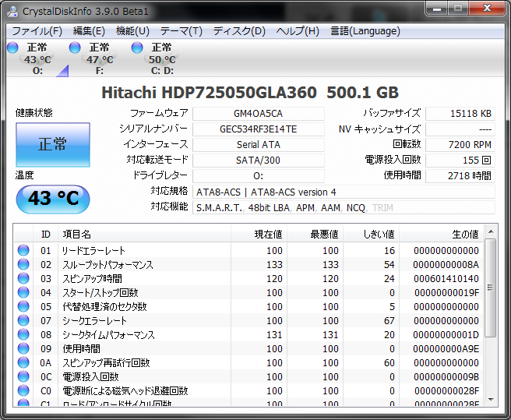Click the 最悪値 column header
511x420 pixels.
pyautogui.click(x=315, y=234)
